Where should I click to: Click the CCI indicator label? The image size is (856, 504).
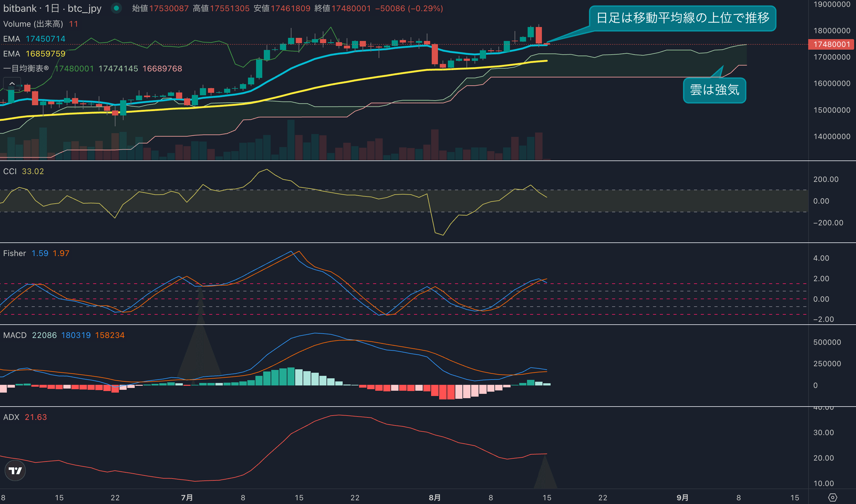[x=10, y=171]
